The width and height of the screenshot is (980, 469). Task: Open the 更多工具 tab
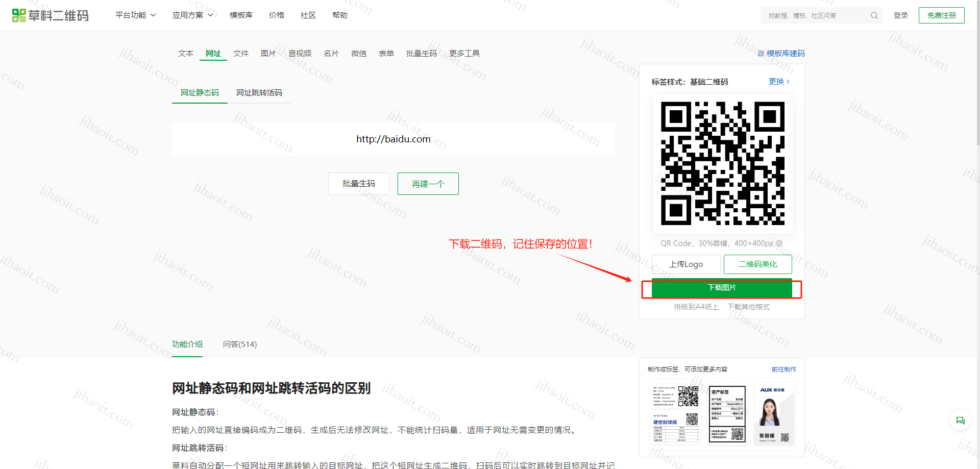[464, 54]
